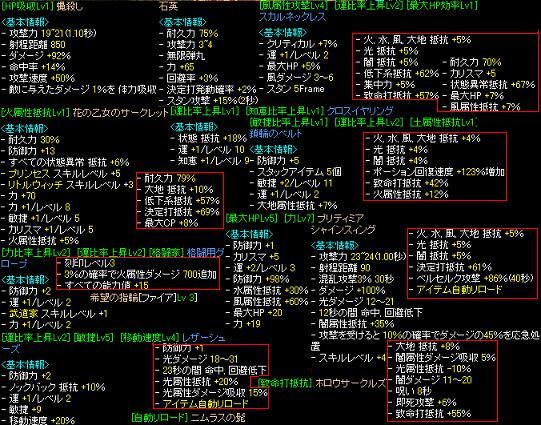This screenshot has width=541, height=425.
Task: Select '光属性ダメージ吸収 15%' line
Action: point(215,393)
